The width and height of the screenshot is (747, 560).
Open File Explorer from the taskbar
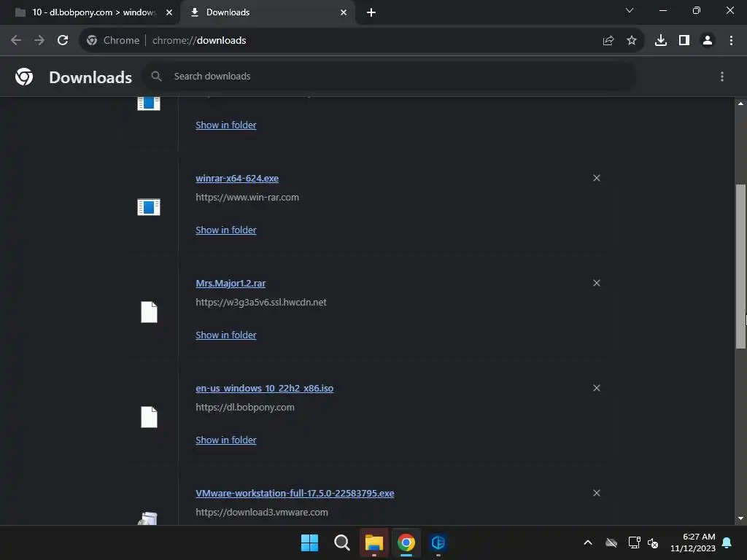pos(374,542)
